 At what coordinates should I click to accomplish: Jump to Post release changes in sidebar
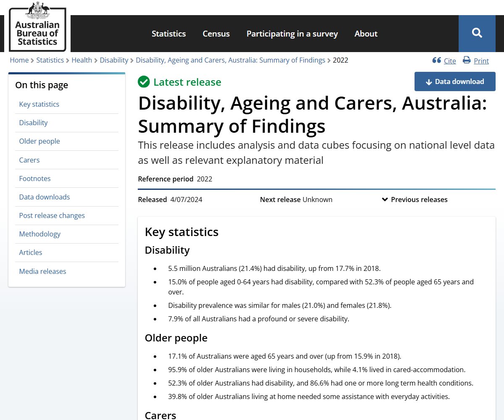click(52, 215)
